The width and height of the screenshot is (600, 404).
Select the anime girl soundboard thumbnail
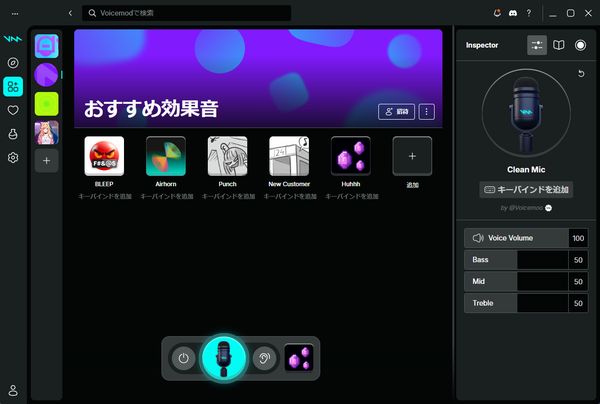(47, 132)
